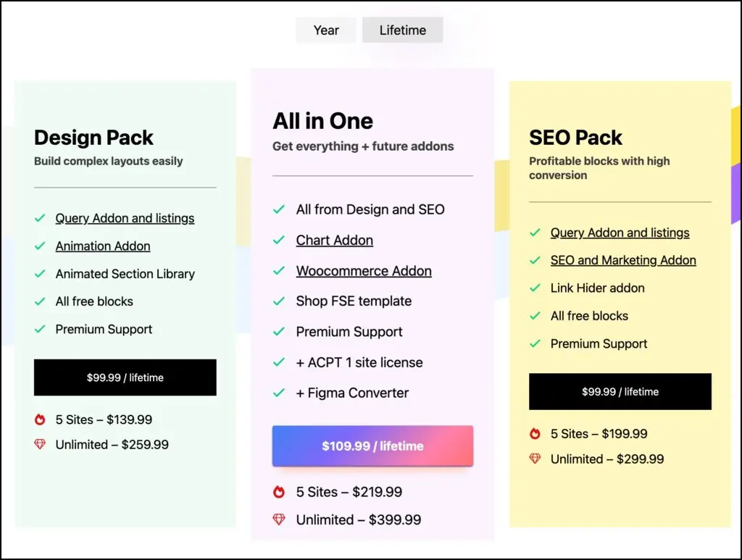The image size is (742, 560).
Task: Click checkmark beside Link Hider addon
Action: click(x=535, y=288)
